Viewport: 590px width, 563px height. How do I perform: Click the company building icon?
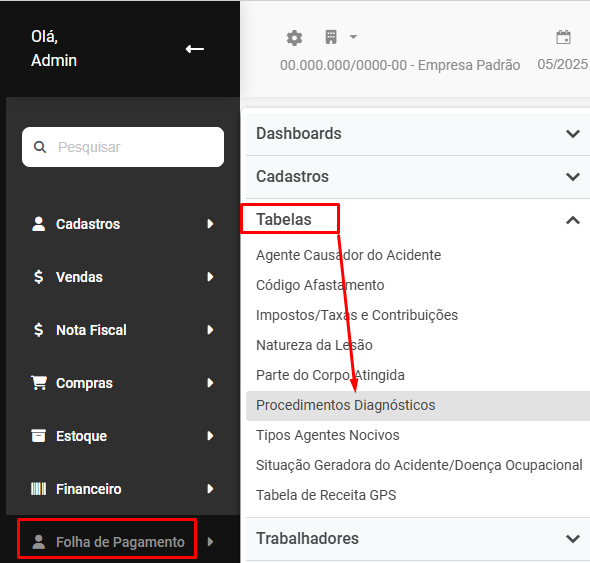(x=331, y=37)
